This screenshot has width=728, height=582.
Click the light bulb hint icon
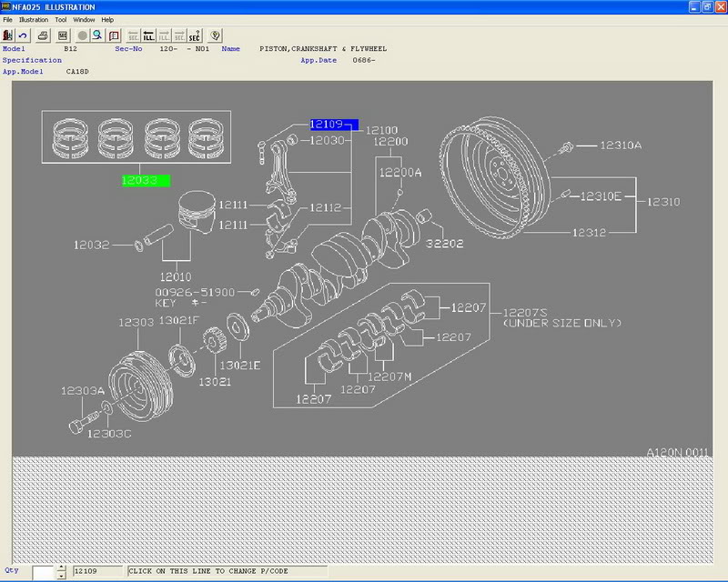pos(215,35)
